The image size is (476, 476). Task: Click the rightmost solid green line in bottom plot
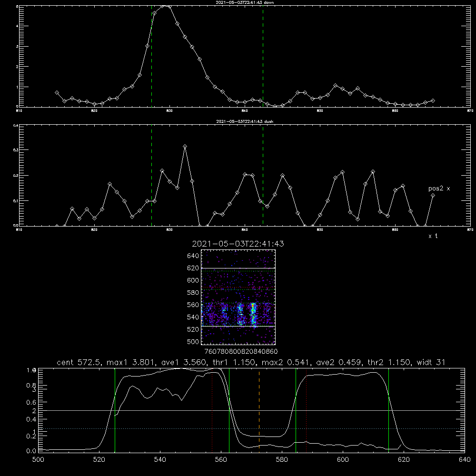[388, 410]
